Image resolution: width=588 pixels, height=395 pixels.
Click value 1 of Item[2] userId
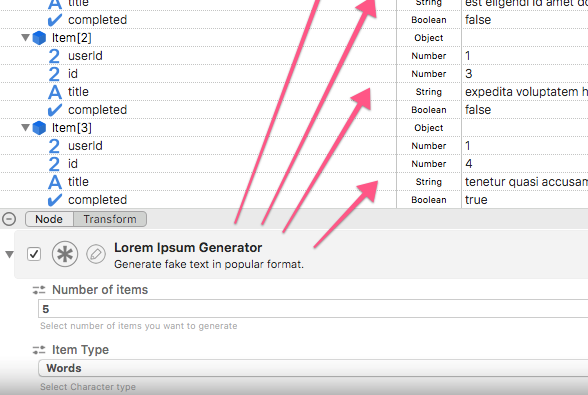pyautogui.click(x=468, y=56)
